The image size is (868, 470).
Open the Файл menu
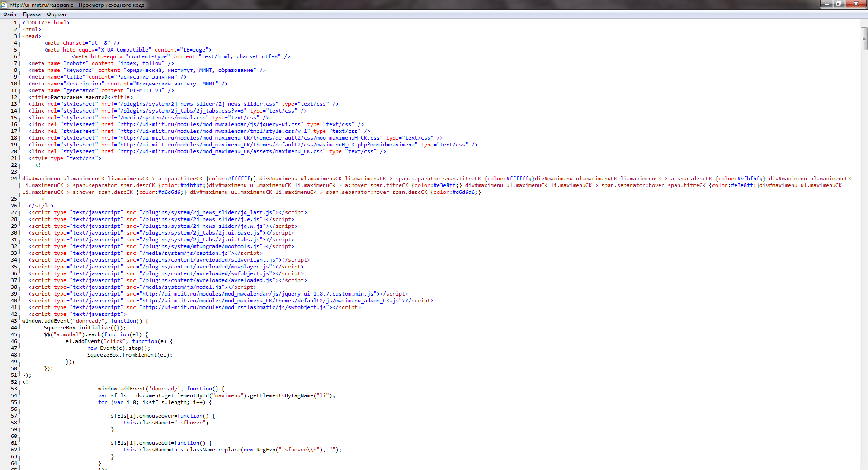tap(9, 14)
